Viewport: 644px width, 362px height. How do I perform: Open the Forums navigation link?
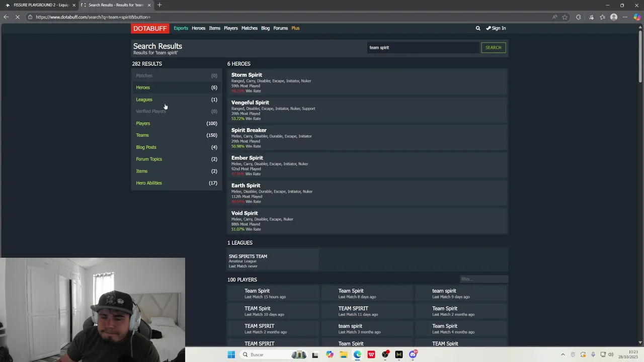[x=280, y=28]
